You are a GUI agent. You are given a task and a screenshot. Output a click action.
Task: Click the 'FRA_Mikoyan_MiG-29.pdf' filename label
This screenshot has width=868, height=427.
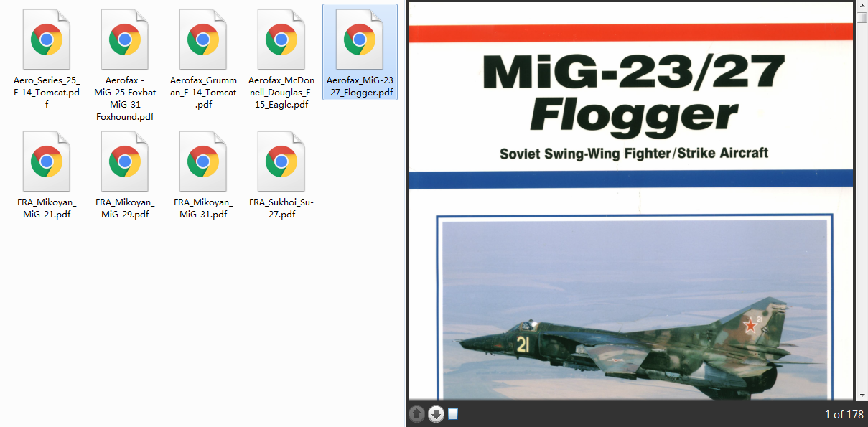click(125, 208)
